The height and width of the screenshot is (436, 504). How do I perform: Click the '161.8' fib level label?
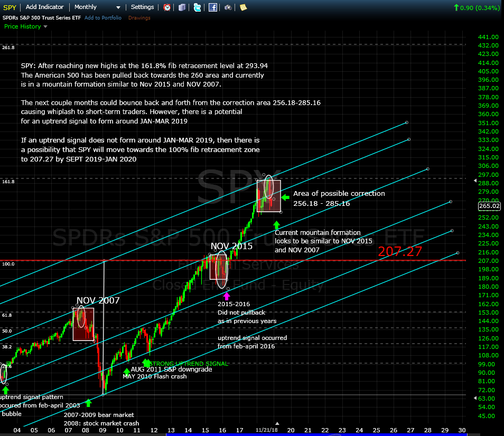click(8, 182)
